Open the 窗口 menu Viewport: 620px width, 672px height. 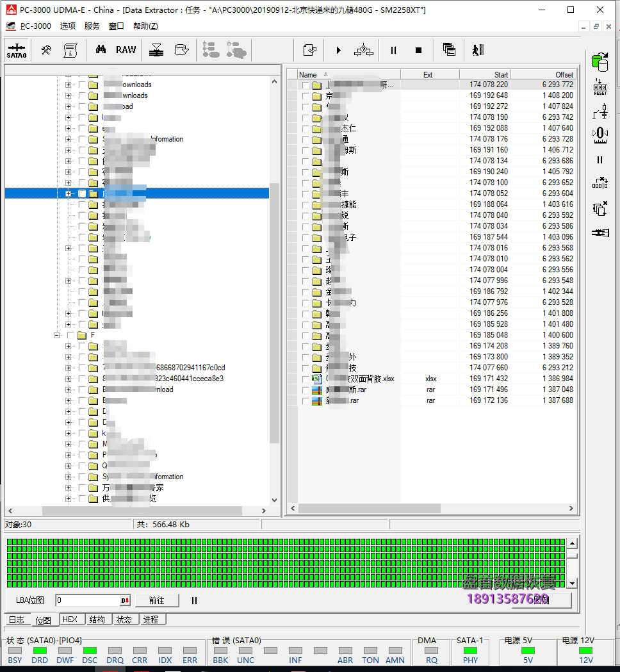(116, 26)
